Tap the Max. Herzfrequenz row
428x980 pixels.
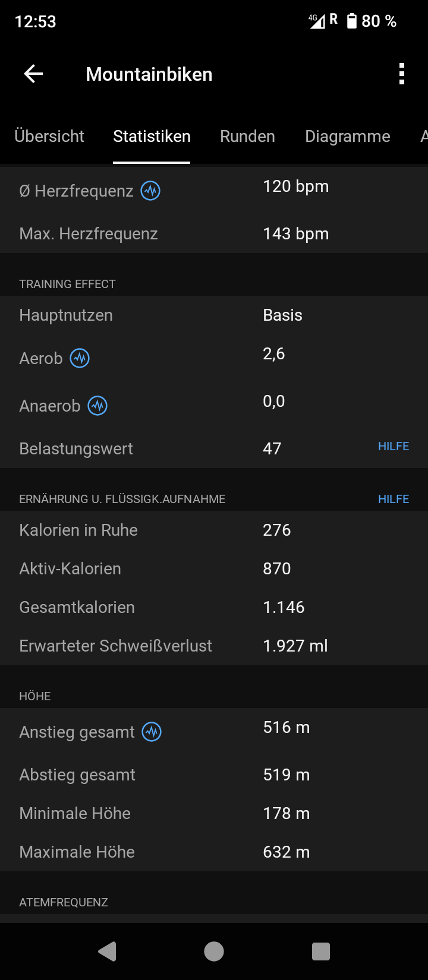pyautogui.click(x=214, y=234)
